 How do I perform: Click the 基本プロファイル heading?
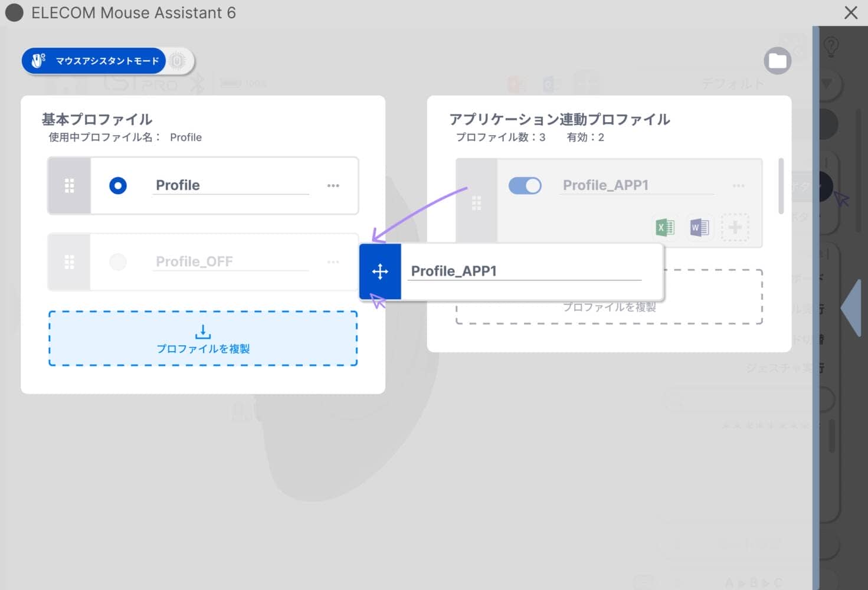(x=97, y=119)
